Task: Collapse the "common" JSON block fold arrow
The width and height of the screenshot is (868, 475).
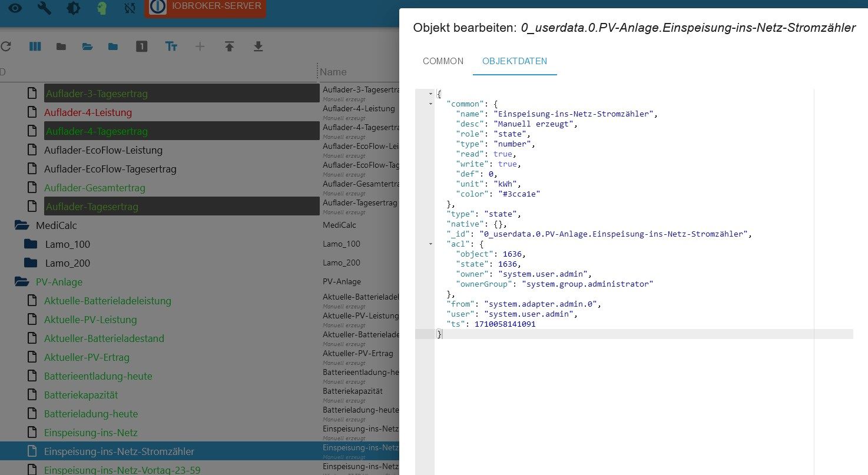Action: pos(430,104)
